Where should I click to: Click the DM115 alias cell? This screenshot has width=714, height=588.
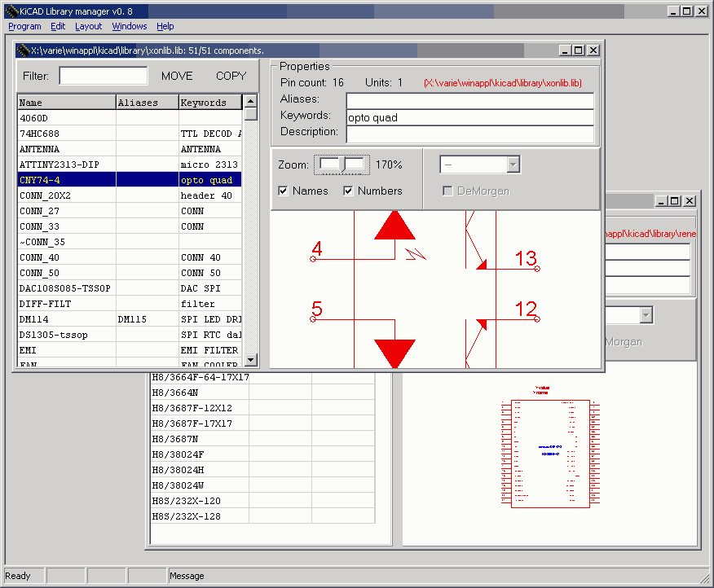tap(147, 319)
